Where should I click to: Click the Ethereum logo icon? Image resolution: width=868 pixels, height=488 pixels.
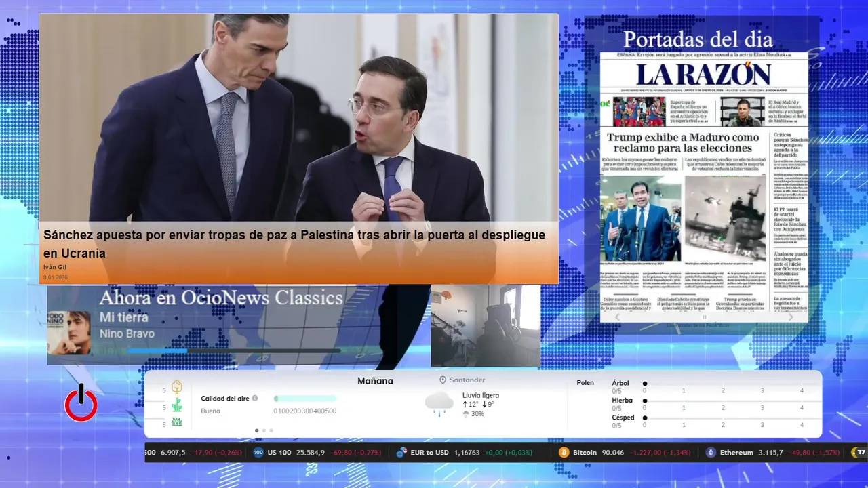point(711,452)
